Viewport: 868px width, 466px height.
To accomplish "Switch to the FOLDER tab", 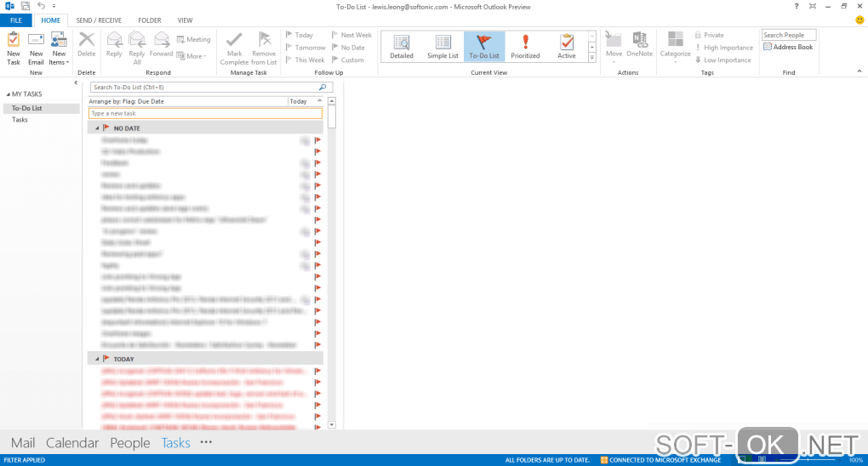I will 150,20.
